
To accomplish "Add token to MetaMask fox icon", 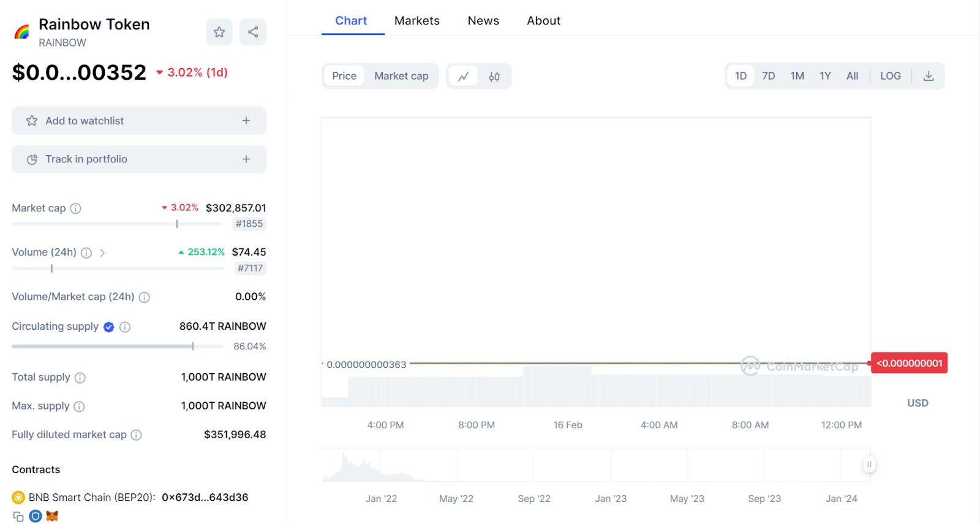I will pos(52,517).
